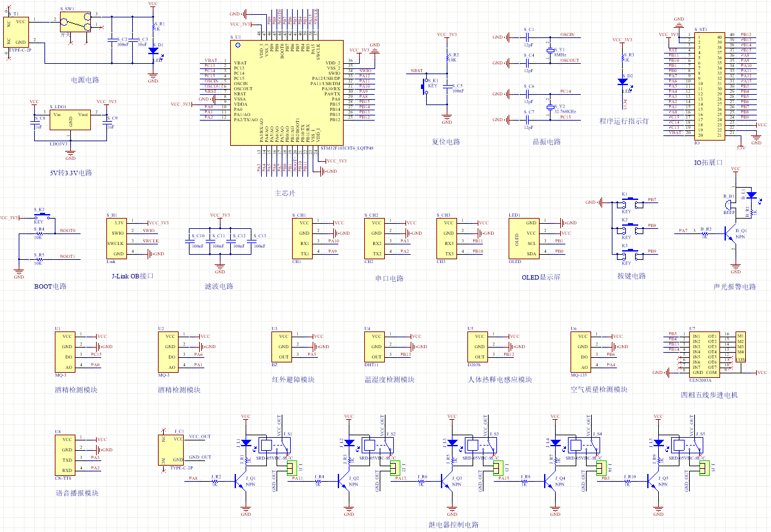Select the S_SW1 power switch symbol

[75, 22]
